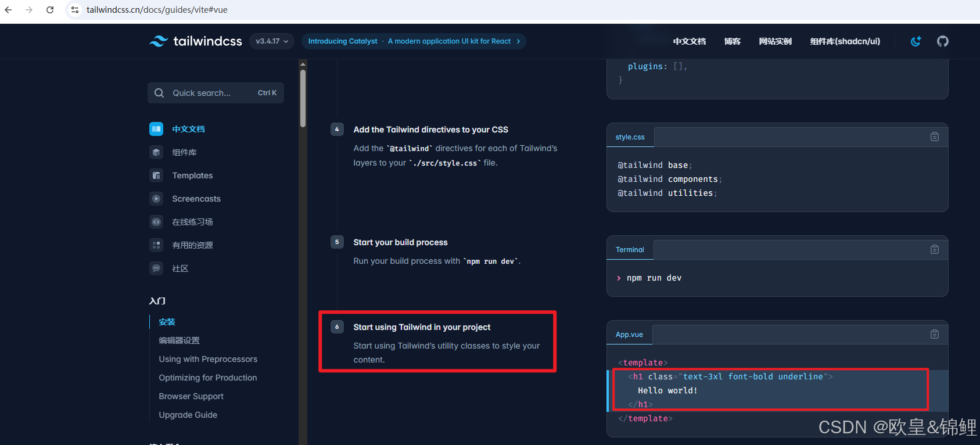Select the Terminal code tab
This screenshot has width=980, height=445.
630,250
